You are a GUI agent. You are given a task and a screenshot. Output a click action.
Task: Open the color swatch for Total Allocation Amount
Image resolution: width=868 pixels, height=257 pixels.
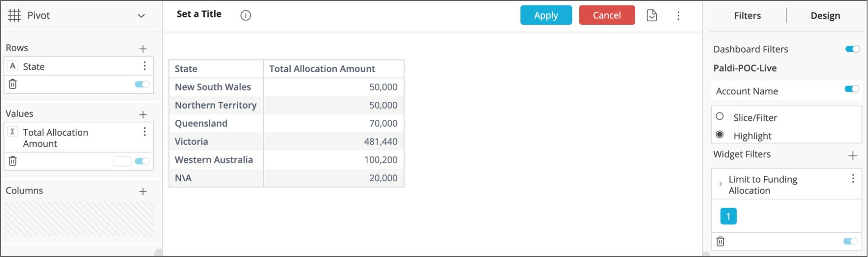(122, 161)
